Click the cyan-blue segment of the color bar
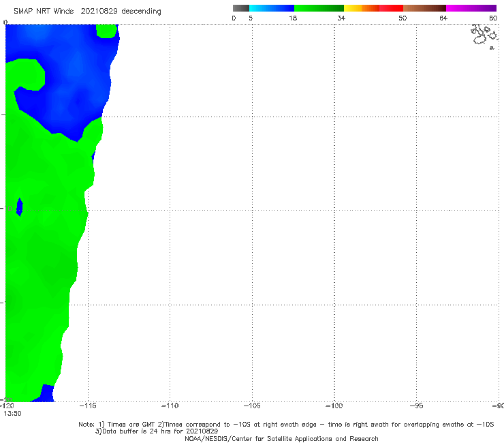The image size is (504, 443). pyautogui.click(x=272, y=8)
